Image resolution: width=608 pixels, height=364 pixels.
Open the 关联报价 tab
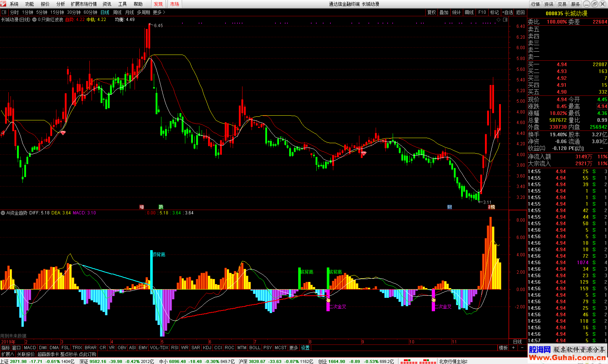tap(26, 354)
